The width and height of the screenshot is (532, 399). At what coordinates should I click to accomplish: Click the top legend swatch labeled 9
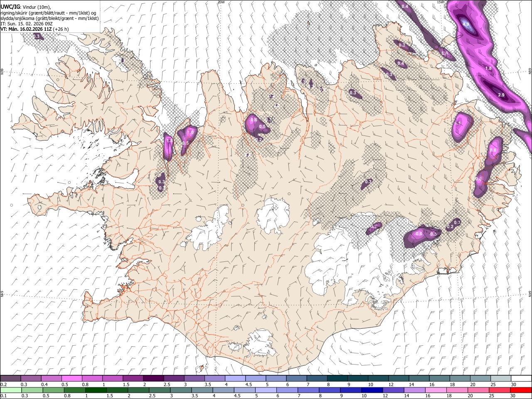[x=358, y=379]
